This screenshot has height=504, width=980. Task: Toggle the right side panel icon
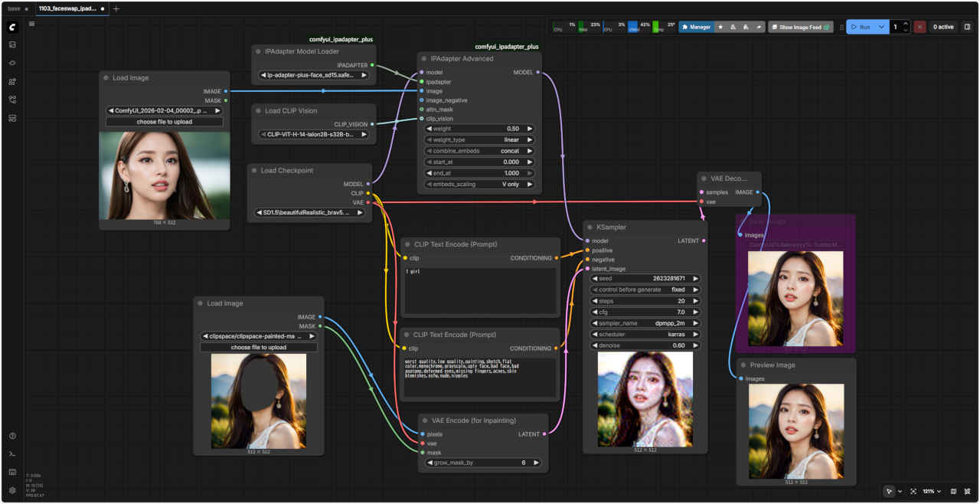967,27
